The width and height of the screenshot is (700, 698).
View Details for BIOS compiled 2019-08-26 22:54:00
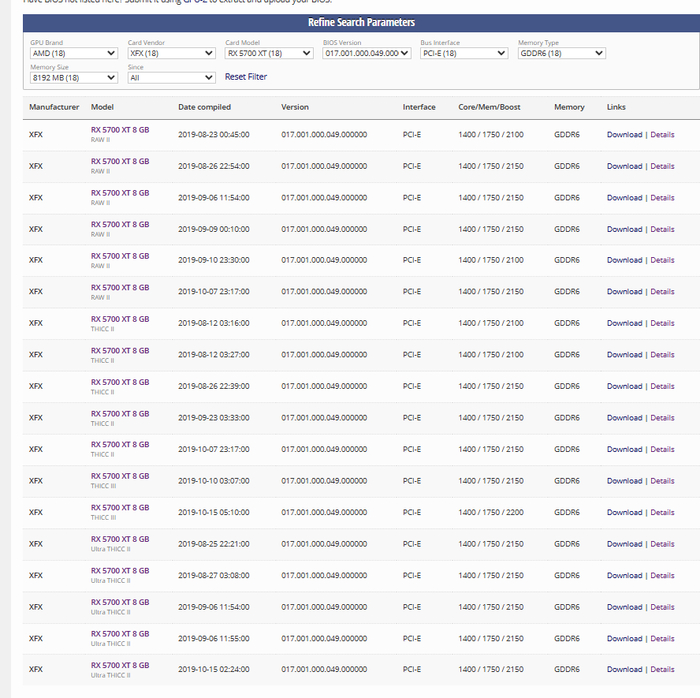point(662,166)
